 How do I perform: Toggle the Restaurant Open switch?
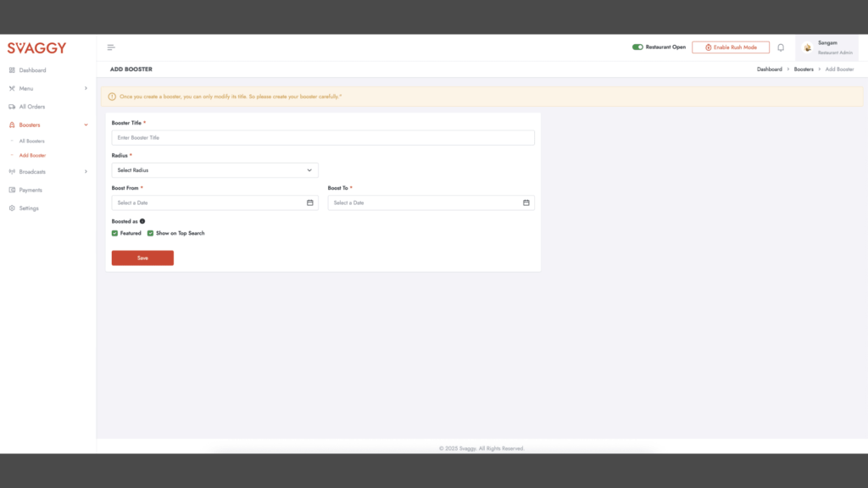(x=637, y=47)
